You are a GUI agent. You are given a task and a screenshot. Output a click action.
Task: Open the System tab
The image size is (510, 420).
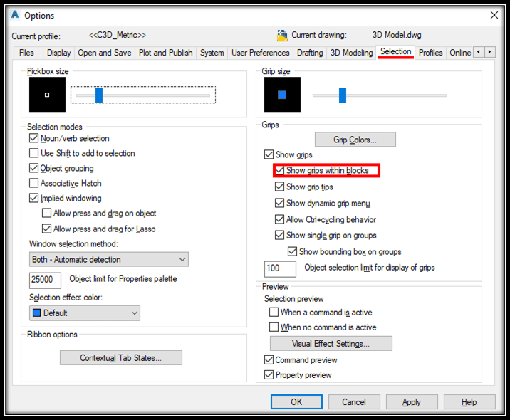pyautogui.click(x=212, y=53)
